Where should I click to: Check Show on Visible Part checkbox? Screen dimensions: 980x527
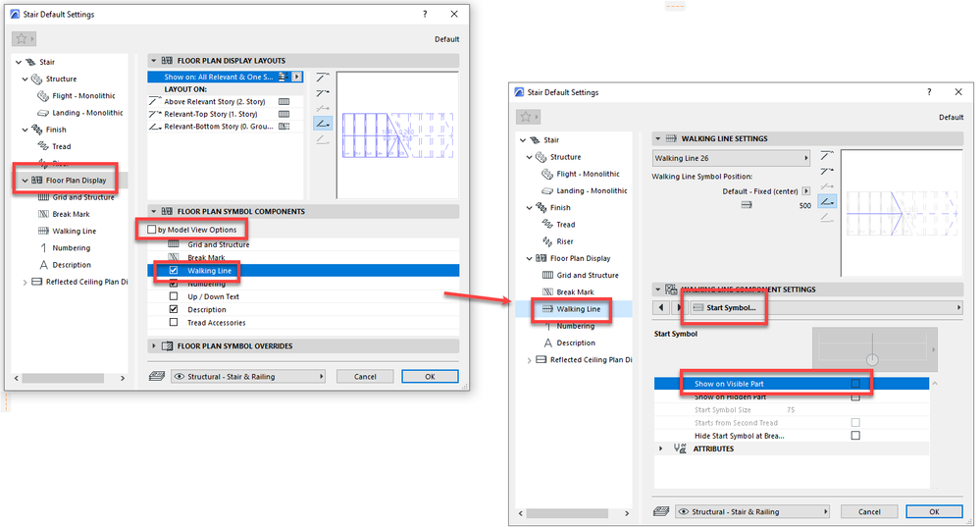click(x=855, y=383)
